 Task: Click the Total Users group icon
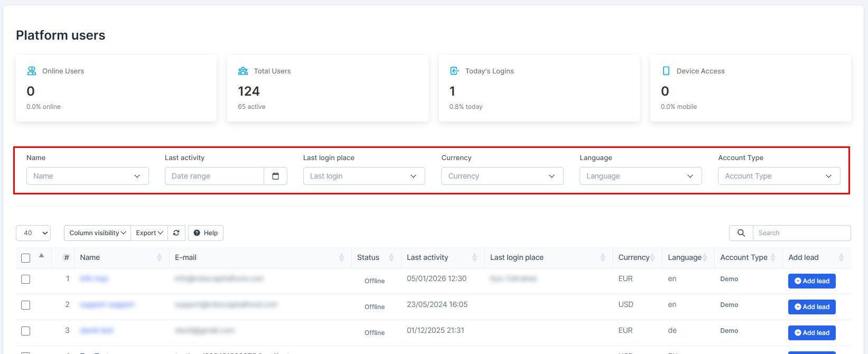(x=243, y=71)
